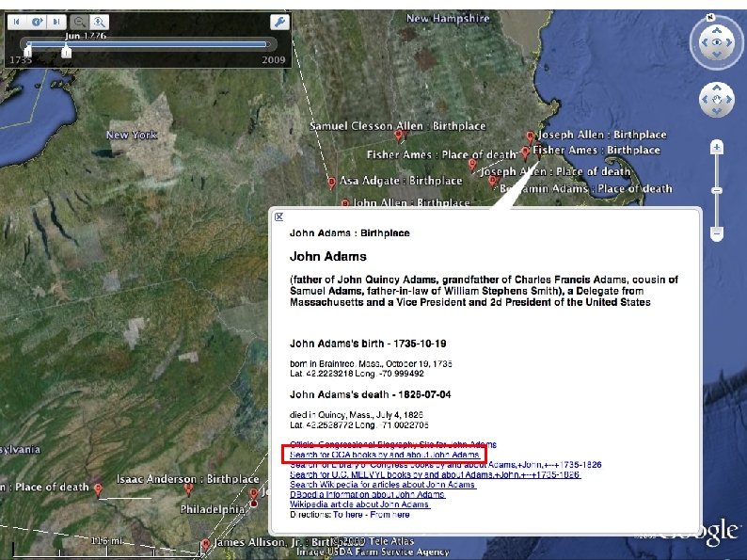Click John Adams's death - 1826-07-04 heading

[x=370, y=394]
